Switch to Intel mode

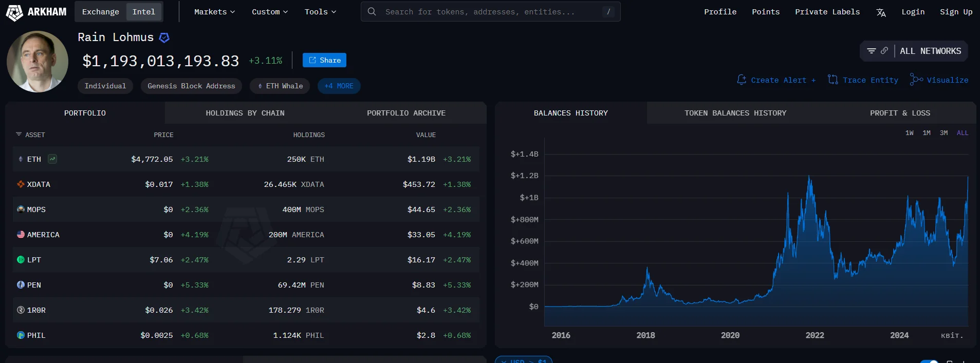pyautogui.click(x=143, y=12)
